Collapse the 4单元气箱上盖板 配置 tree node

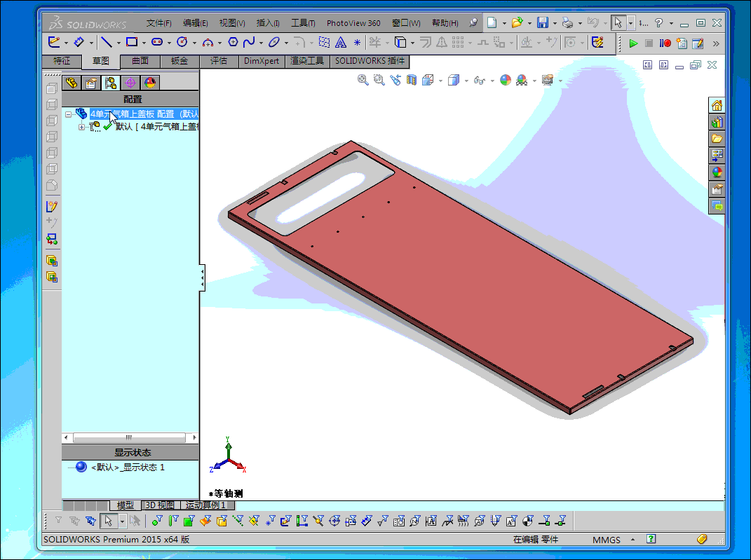pyautogui.click(x=69, y=114)
